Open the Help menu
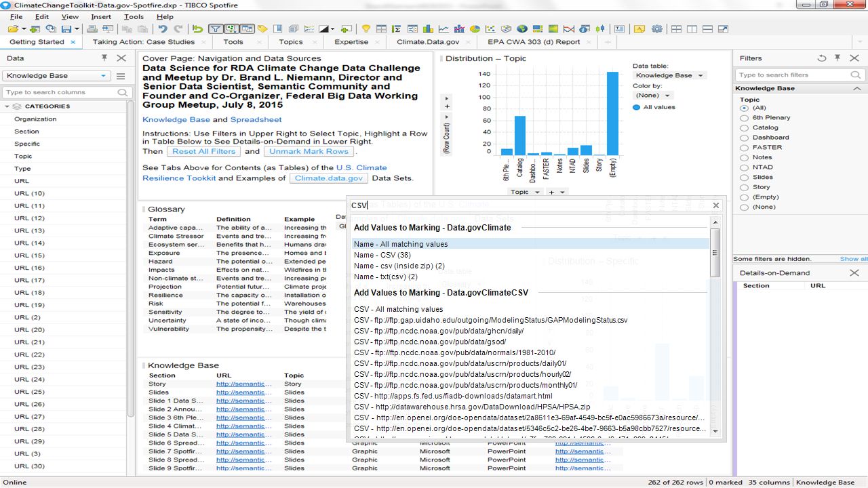The image size is (868, 488). [x=165, y=16]
